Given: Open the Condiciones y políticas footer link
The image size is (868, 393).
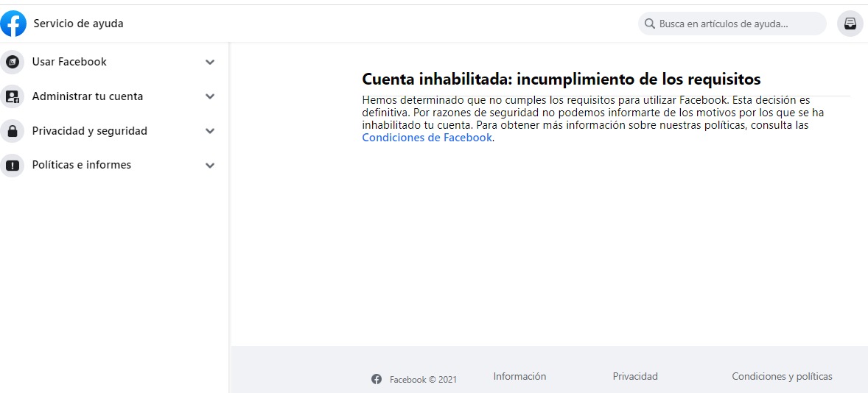Looking at the screenshot, I should coord(782,376).
